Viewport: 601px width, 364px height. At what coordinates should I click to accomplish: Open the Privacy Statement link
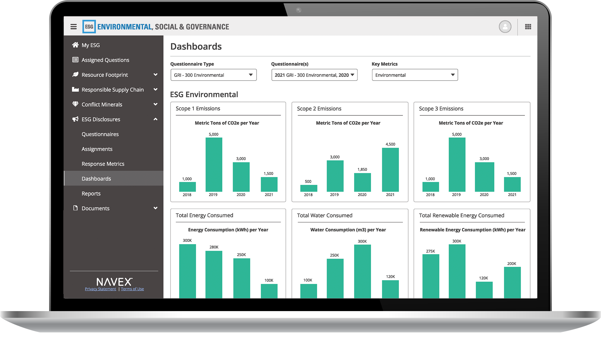pyautogui.click(x=100, y=289)
